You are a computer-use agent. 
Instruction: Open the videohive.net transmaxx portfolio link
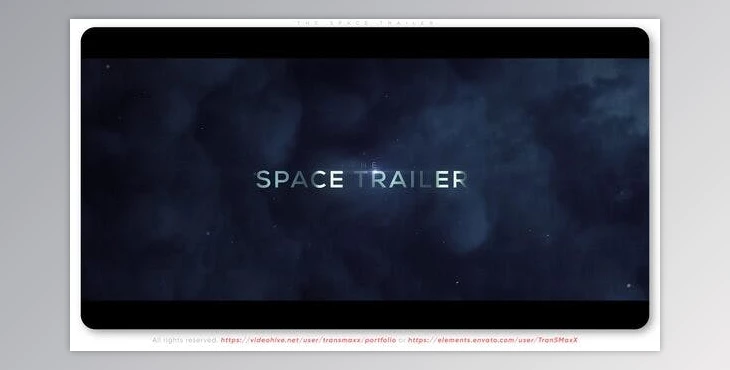pos(308,340)
